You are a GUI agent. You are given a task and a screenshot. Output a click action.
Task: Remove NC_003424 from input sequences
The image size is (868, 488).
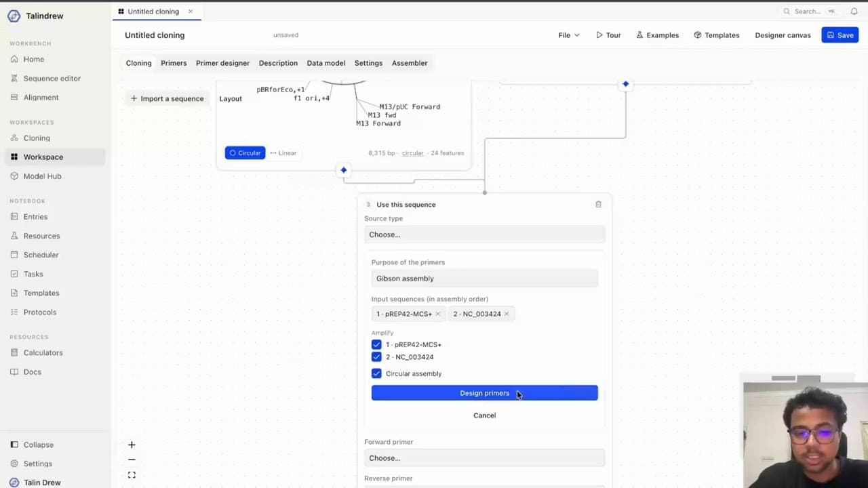[507, 314]
